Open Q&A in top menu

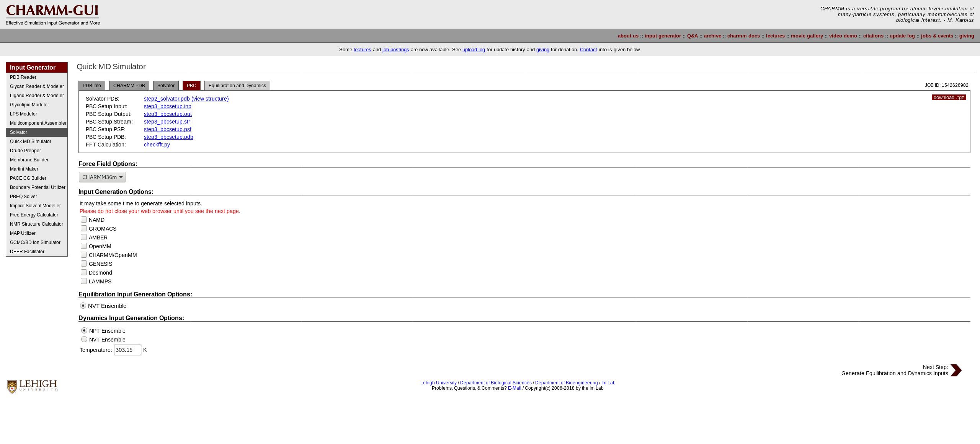coord(693,36)
